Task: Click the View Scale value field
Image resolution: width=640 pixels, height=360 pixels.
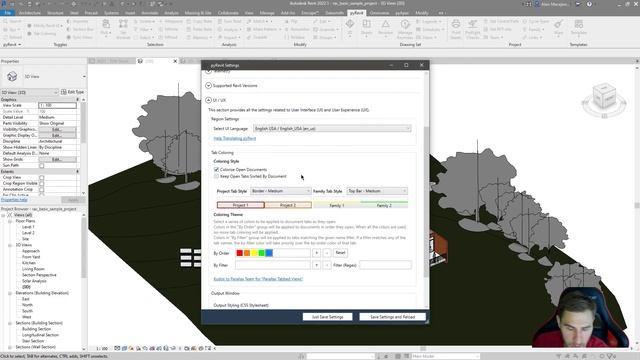Action: 57,105
